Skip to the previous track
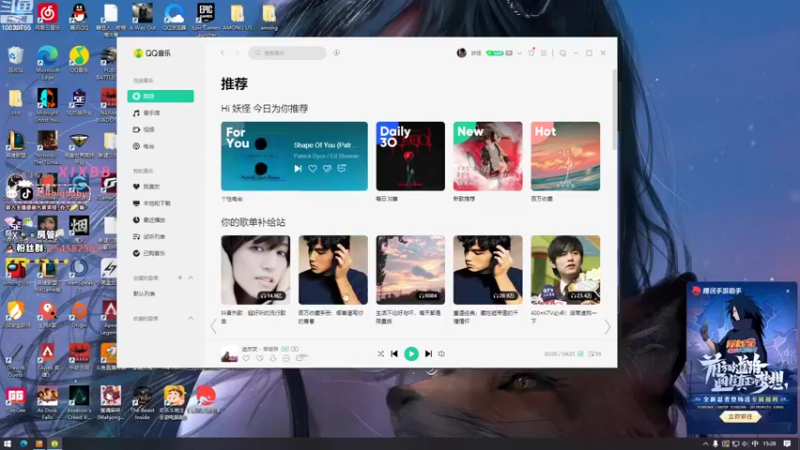Image resolution: width=800 pixels, height=450 pixels. 394,354
